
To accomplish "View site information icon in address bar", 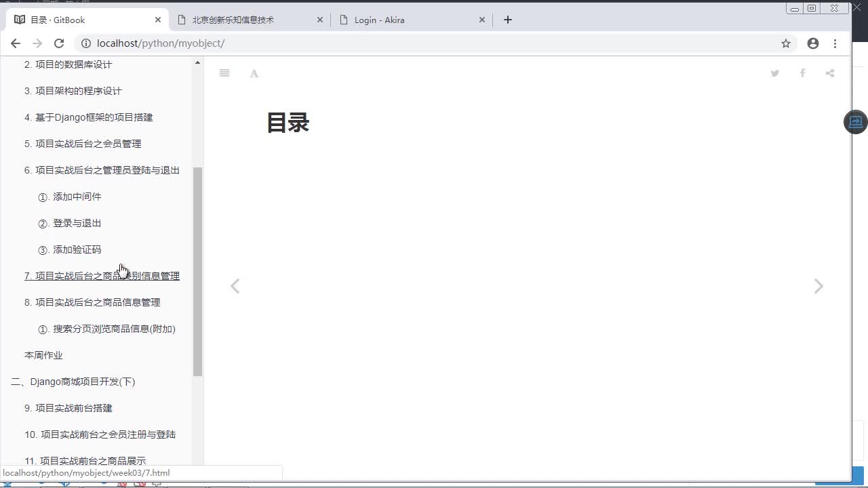I will tap(86, 43).
